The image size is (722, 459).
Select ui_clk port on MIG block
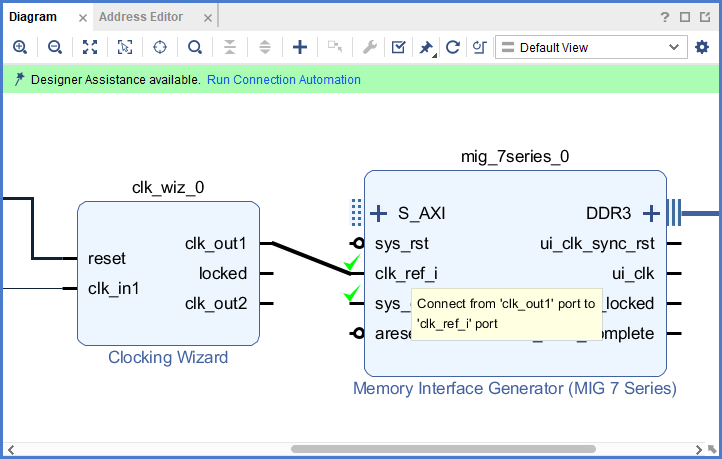tap(633, 273)
